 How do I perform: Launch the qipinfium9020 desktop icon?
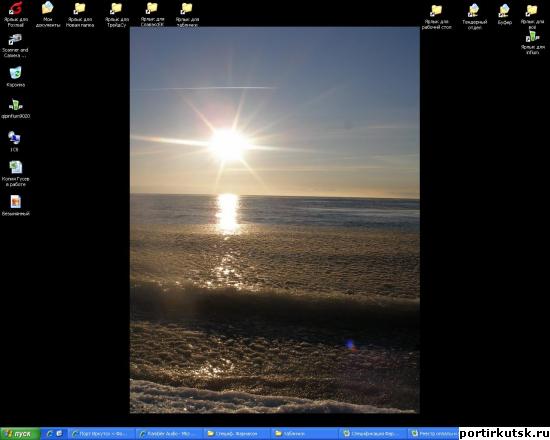coord(15,109)
